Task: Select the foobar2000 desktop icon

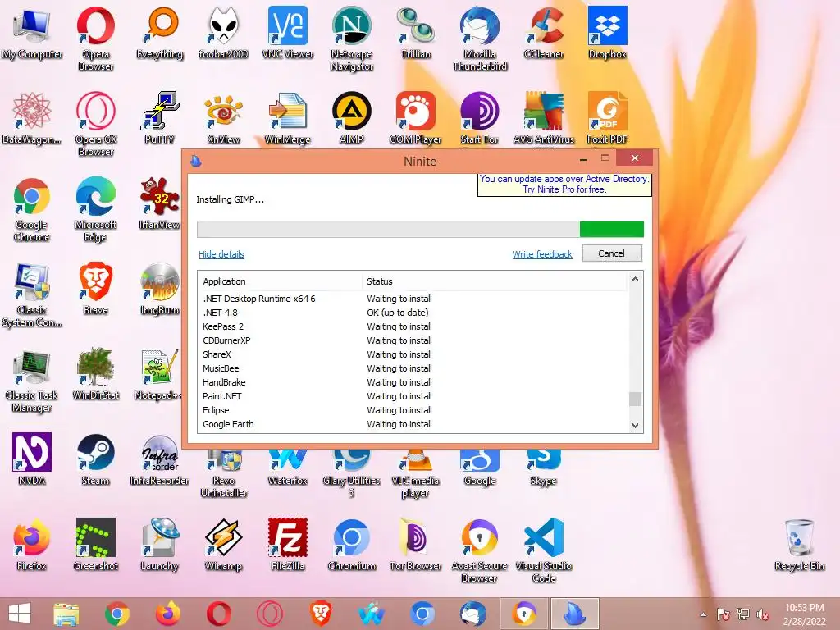Action: pyautogui.click(x=223, y=33)
